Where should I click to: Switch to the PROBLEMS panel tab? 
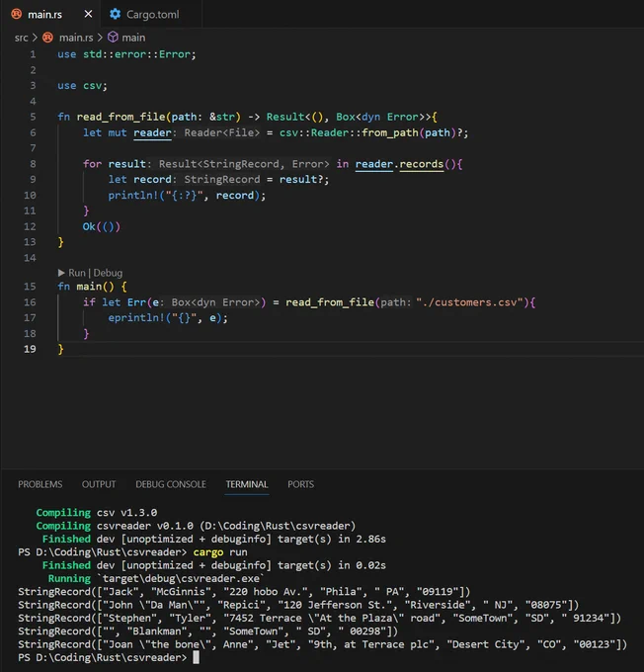pos(40,484)
